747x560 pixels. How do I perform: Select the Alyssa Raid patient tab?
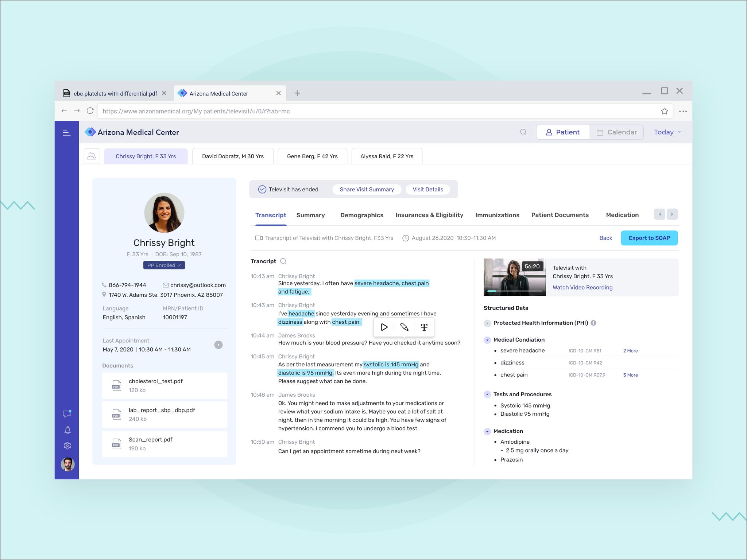[387, 156]
